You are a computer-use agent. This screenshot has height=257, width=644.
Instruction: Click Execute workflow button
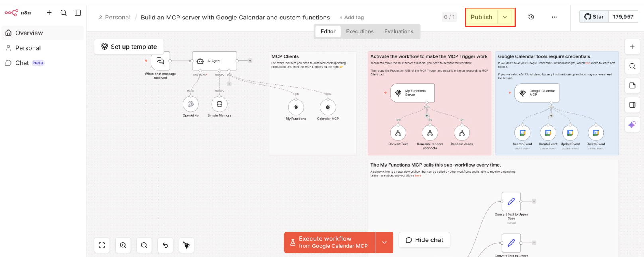click(x=330, y=242)
